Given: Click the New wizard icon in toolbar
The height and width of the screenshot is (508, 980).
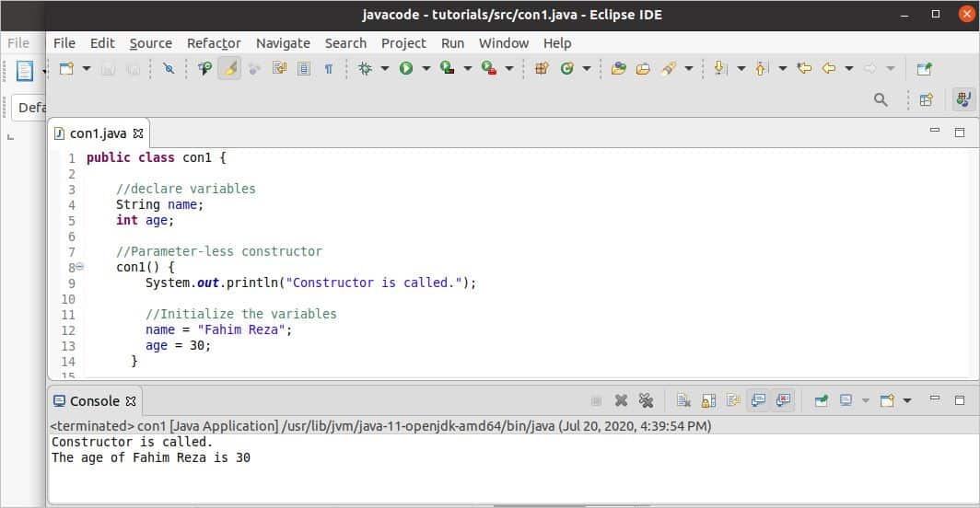Looking at the screenshot, I should (x=66, y=69).
